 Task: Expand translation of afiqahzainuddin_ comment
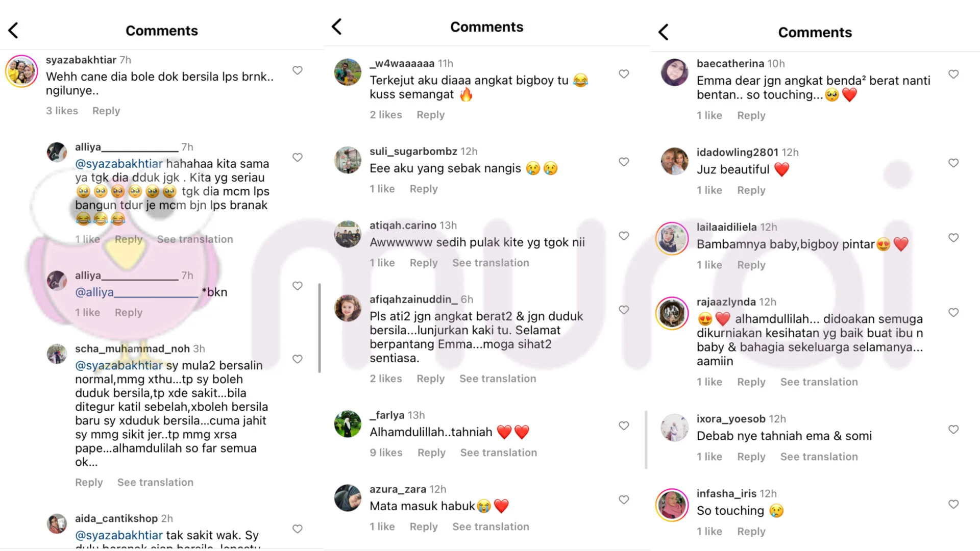click(x=498, y=379)
